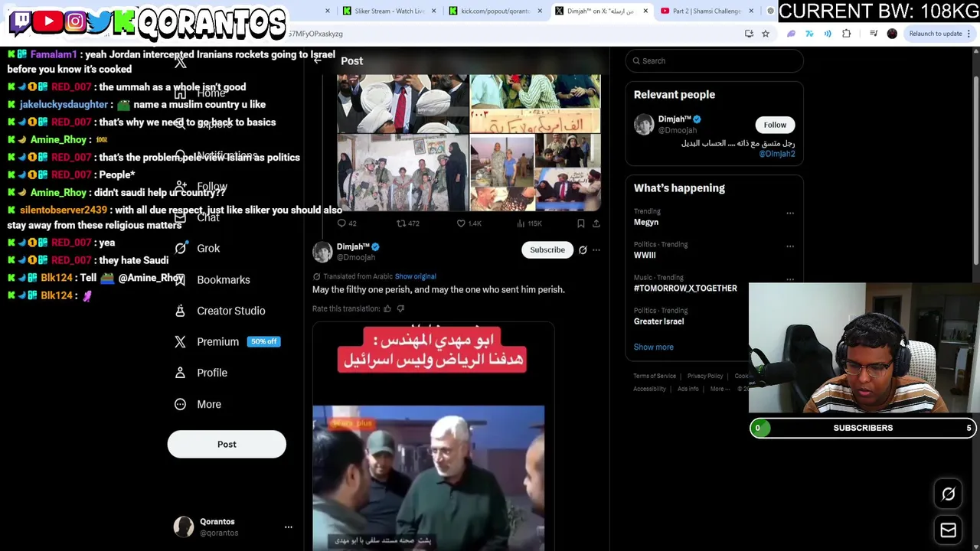Open the top-right collage image
The image size is (980, 551).
click(x=535, y=105)
